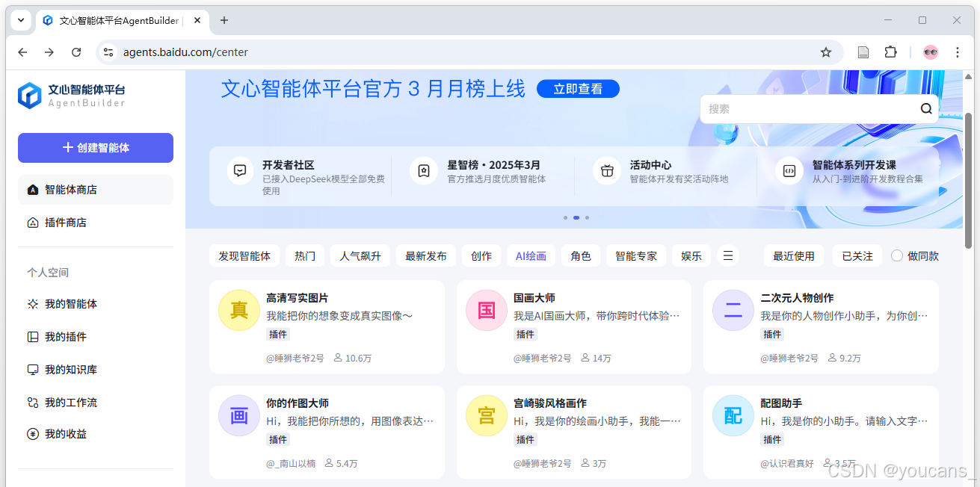Click the 创建智能体 button
This screenshot has height=487, width=980.
pos(96,148)
